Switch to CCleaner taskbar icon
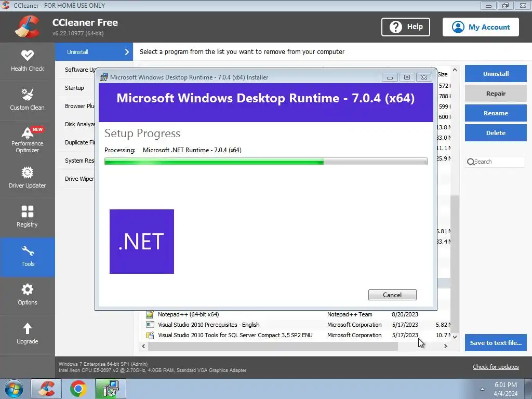The height and width of the screenshot is (399, 532). 46,389
